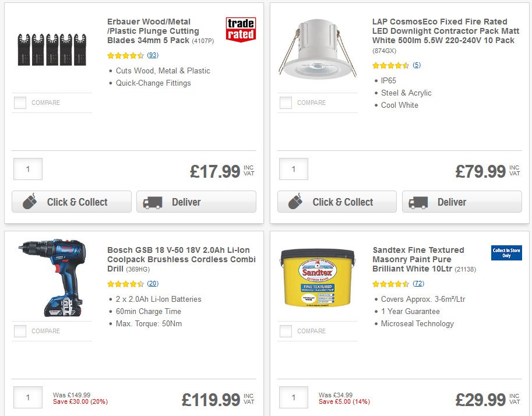Tick COMPARE for the Sandtex masonry paint
Viewport: 532px width, 416px height.
pos(285,331)
